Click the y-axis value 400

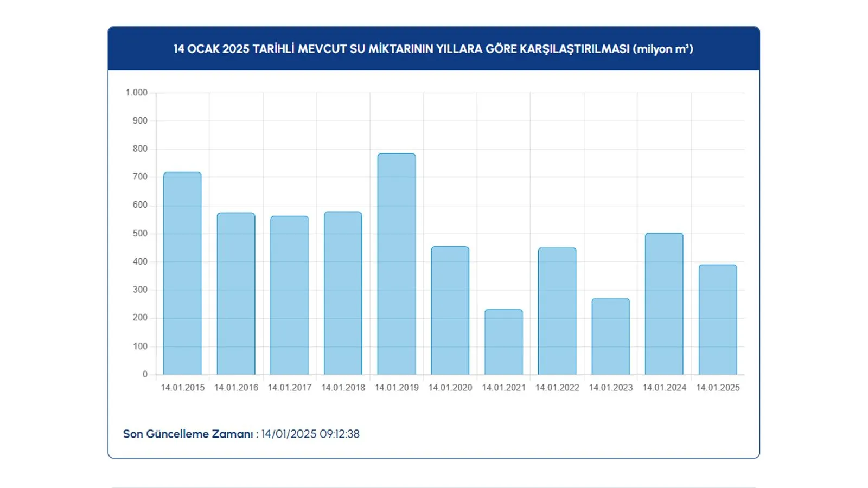point(140,261)
